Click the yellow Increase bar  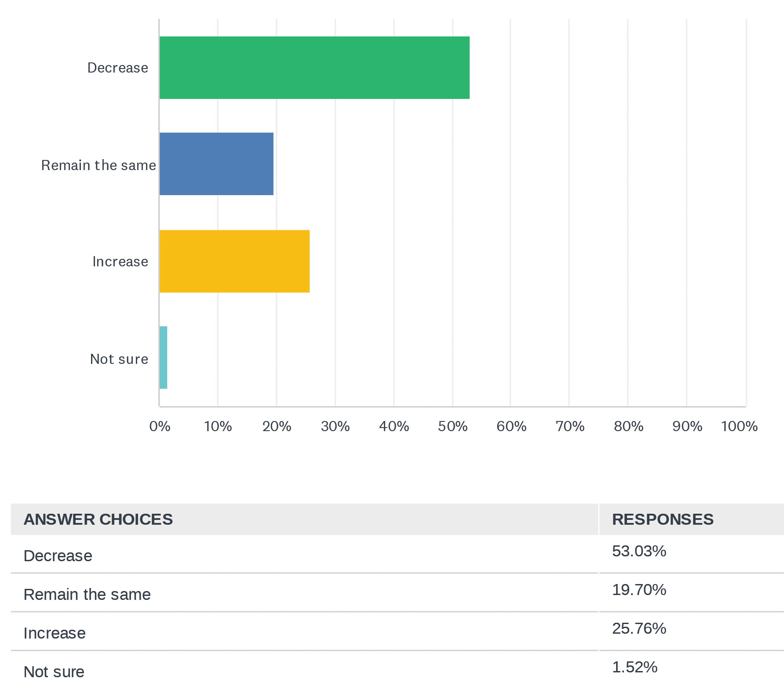234,261
